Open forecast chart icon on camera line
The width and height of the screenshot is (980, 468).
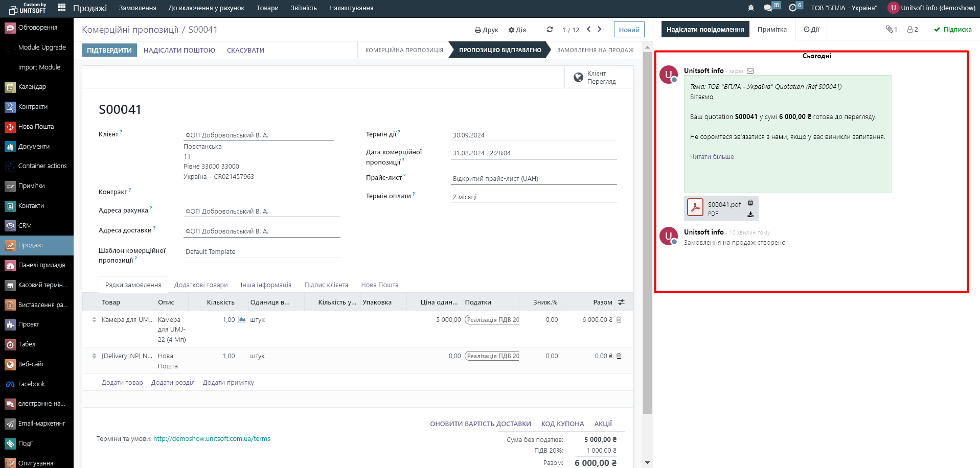242,320
